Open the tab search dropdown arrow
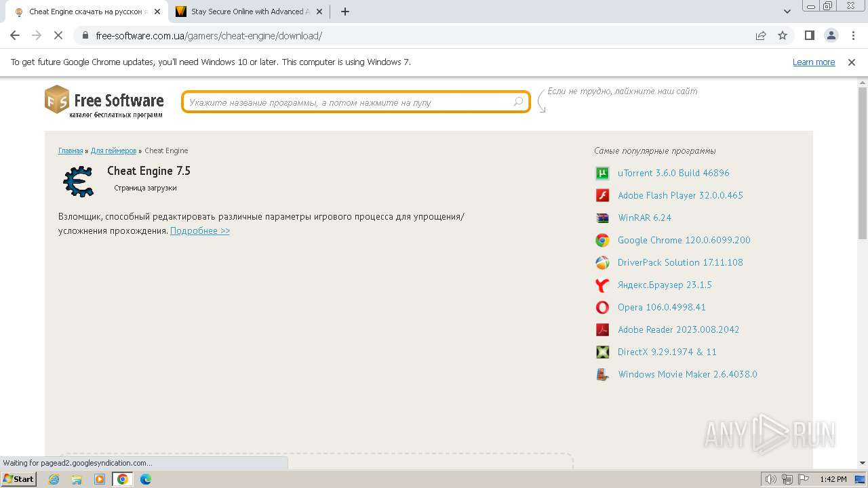 click(x=787, y=12)
